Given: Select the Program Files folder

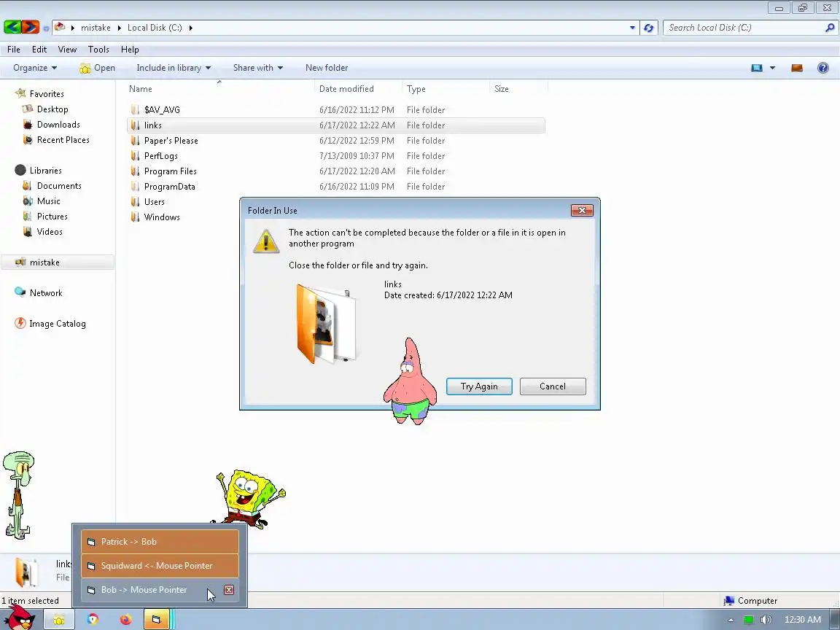Looking at the screenshot, I should pos(171,171).
